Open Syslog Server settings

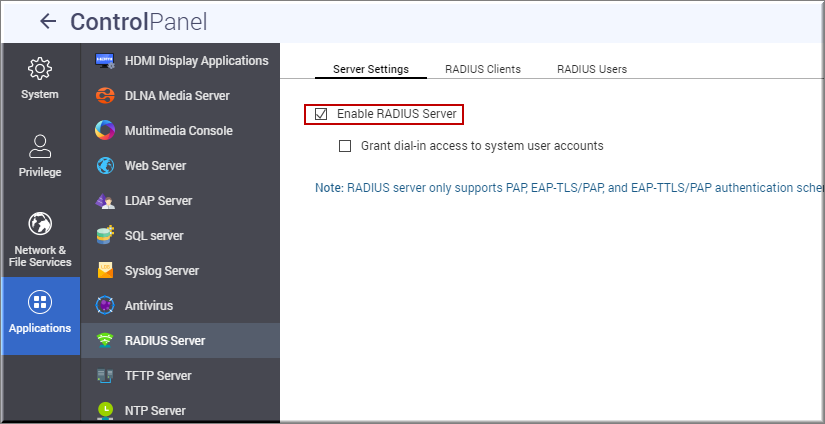161,271
